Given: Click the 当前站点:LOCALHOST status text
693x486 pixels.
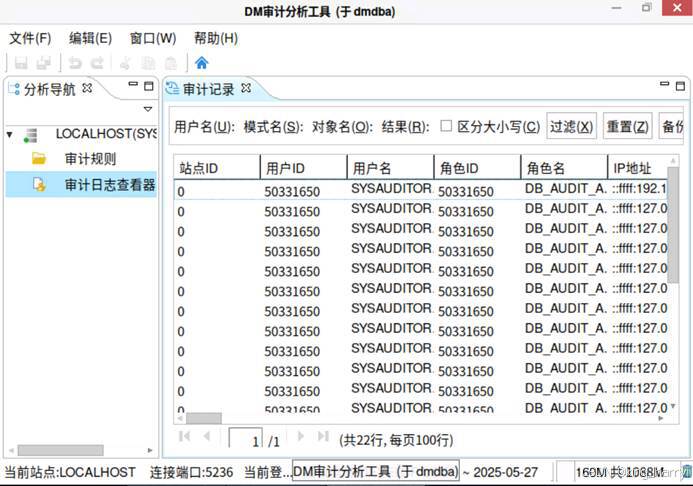Looking at the screenshot, I should [70, 472].
